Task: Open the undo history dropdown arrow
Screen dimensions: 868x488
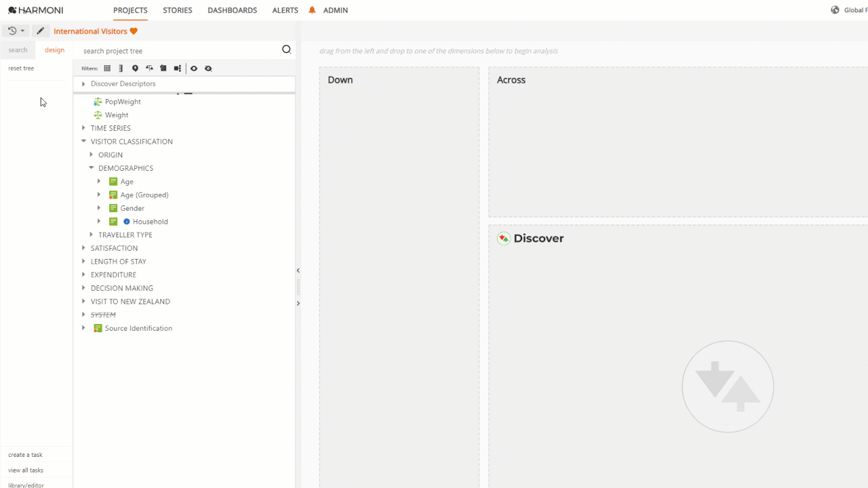Action: pos(22,30)
